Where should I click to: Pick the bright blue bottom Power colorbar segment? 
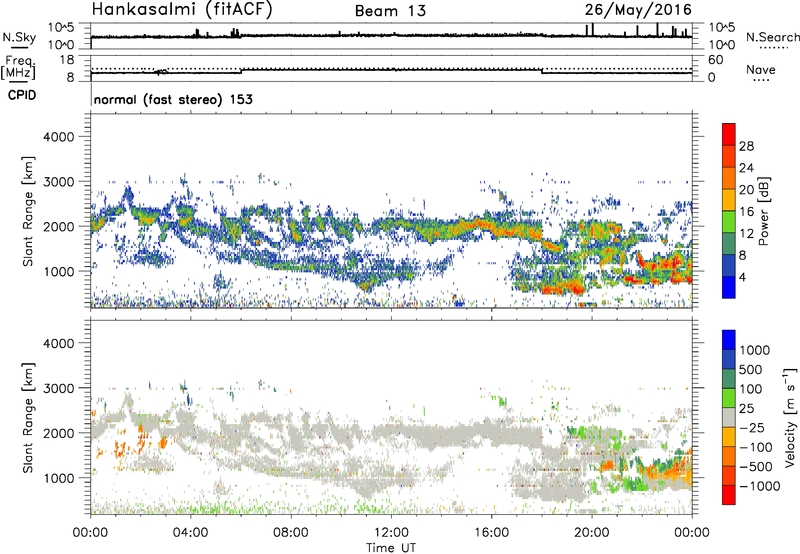tap(729, 288)
